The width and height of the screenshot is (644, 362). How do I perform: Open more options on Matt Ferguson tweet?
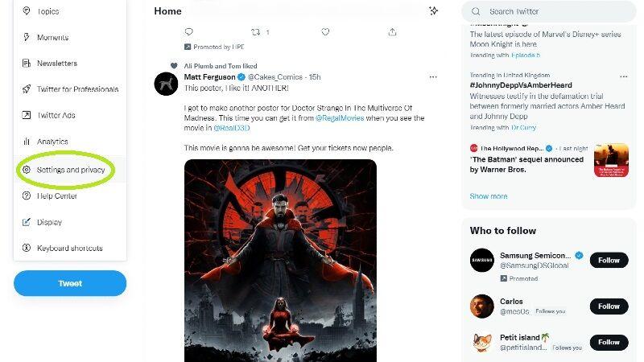click(433, 76)
